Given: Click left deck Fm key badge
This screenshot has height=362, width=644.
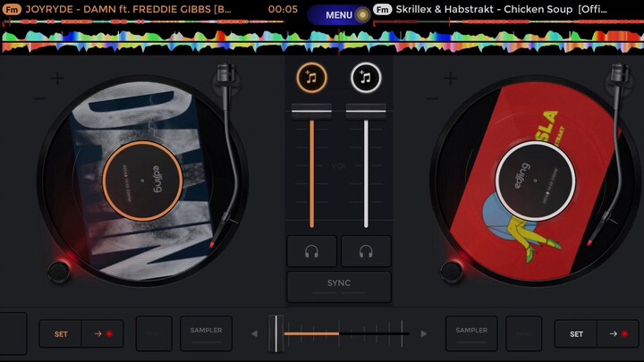Looking at the screenshot, I should point(12,10).
